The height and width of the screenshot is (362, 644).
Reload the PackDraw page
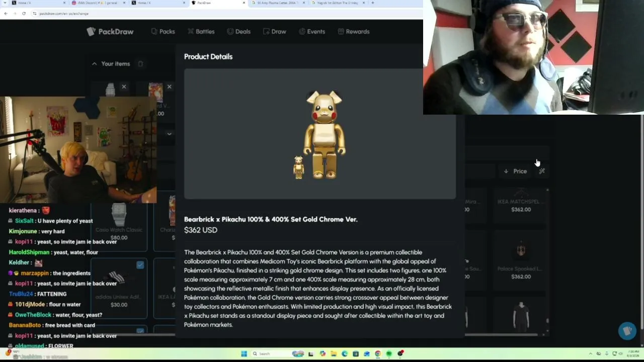pyautogui.click(x=24, y=14)
